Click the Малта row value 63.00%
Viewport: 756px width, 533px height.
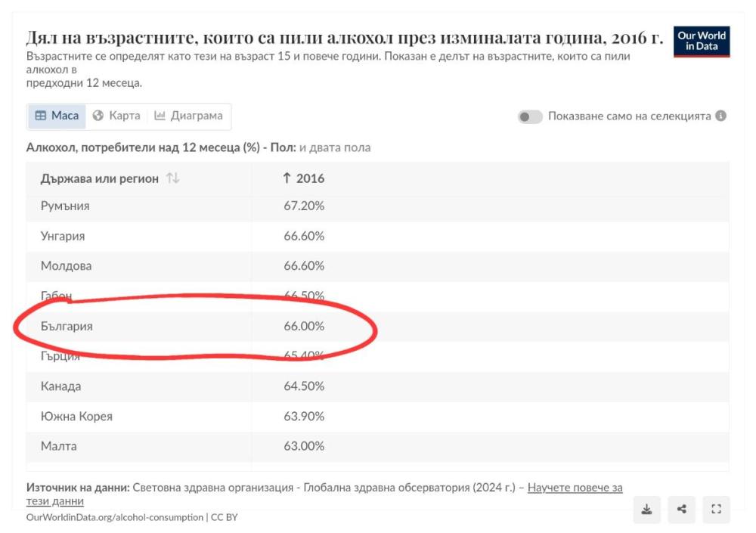tap(304, 447)
